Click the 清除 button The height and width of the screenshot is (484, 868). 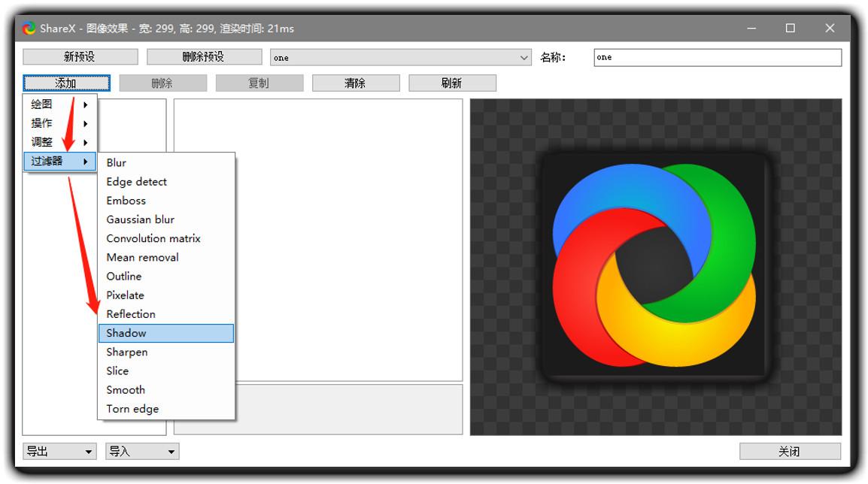tap(355, 83)
